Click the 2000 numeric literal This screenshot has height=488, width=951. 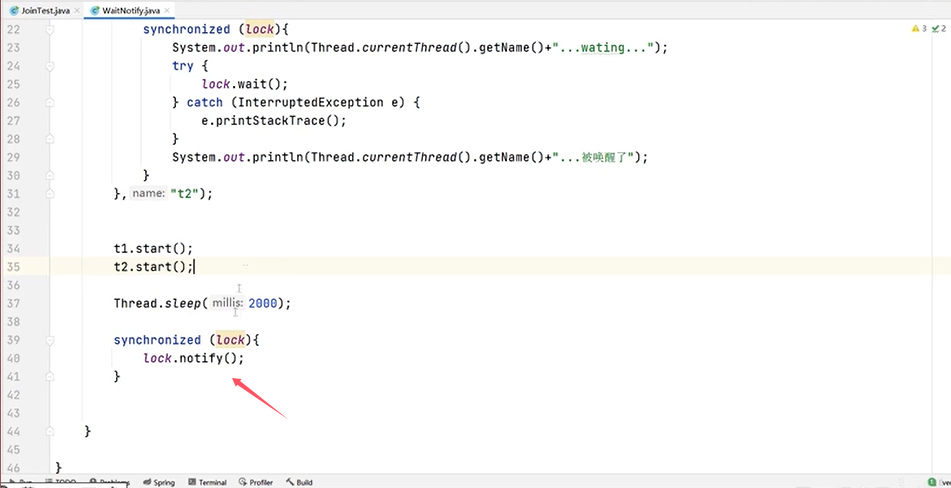point(263,303)
